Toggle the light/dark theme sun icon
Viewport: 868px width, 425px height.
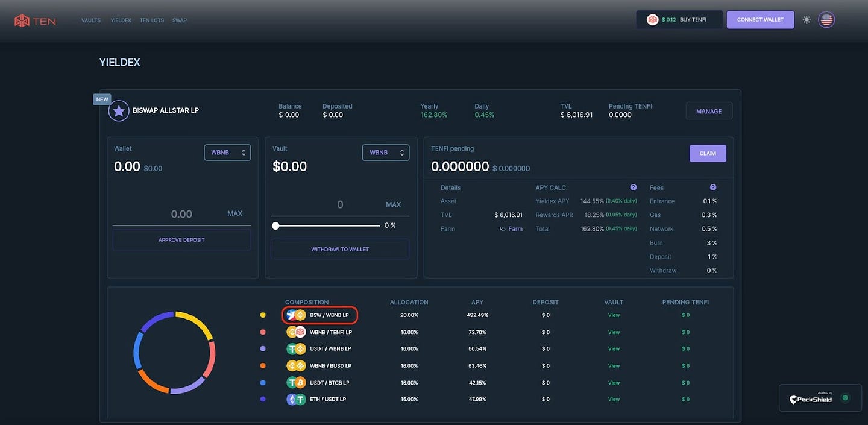[807, 20]
